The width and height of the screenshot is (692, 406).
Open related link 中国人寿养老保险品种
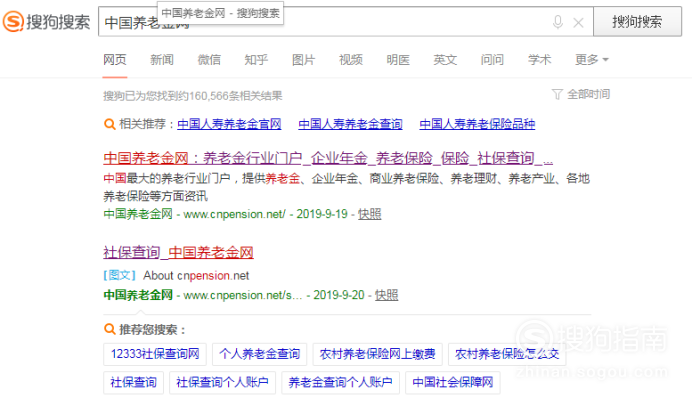pos(477,124)
